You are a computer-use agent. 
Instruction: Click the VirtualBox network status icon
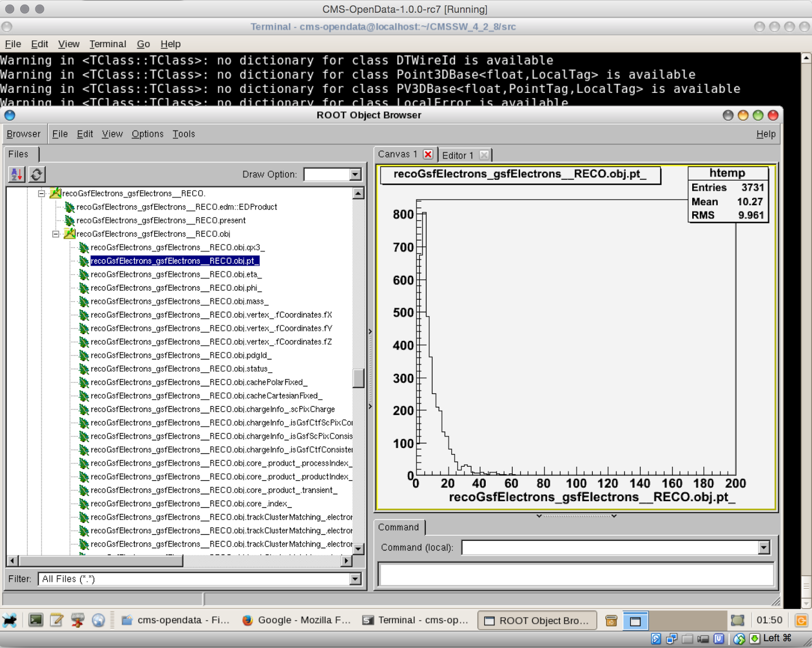tap(671, 639)
